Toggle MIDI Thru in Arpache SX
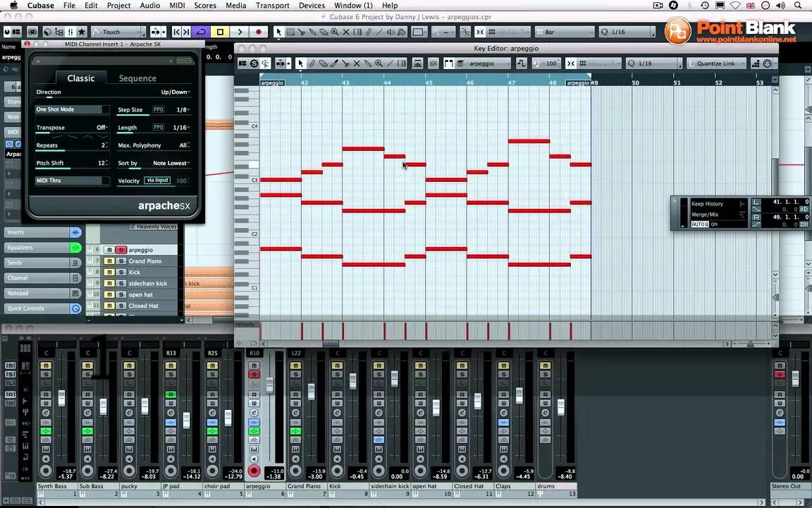The width and height of the screenshot is (812, 508). (73, 181)
